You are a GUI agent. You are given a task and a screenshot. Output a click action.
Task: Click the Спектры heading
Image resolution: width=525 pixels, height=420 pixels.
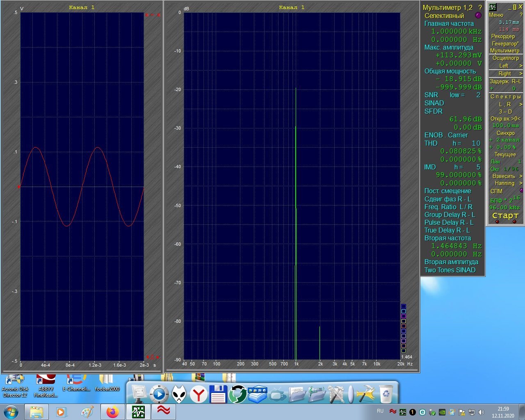point(505,97)
